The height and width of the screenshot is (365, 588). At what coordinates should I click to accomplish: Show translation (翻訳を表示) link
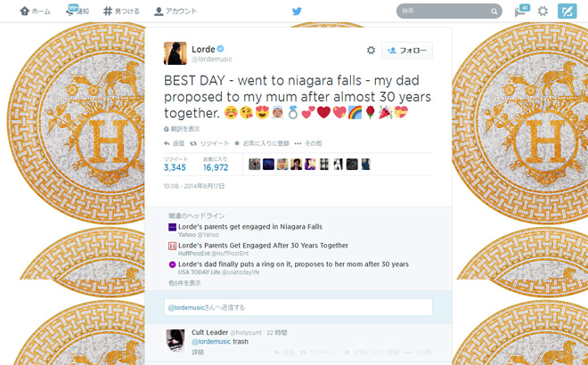tap(182, 129)
